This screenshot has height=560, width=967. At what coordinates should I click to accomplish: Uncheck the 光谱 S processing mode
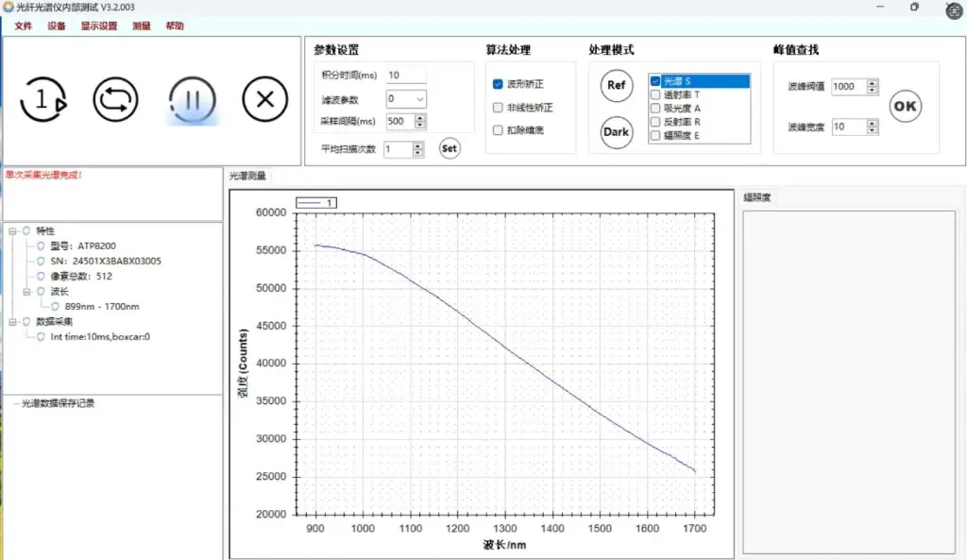point(655,81)
